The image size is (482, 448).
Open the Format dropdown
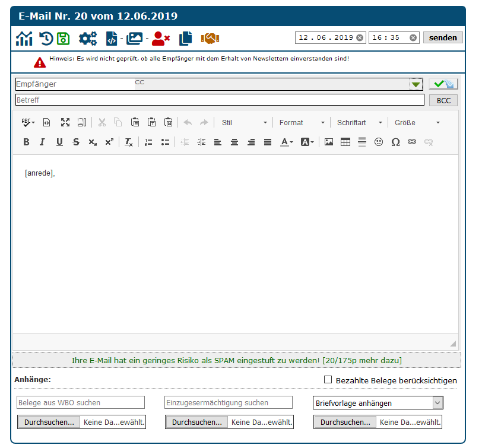(x=302, y=123)
